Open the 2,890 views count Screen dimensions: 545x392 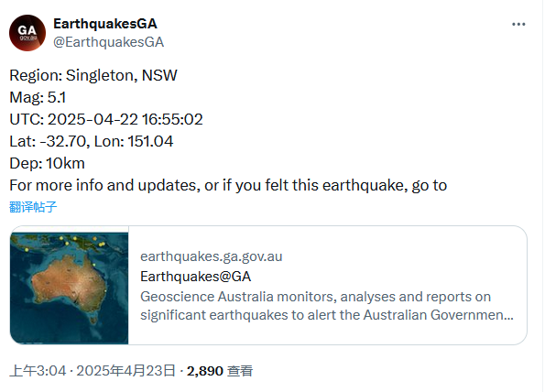[205, 371]
